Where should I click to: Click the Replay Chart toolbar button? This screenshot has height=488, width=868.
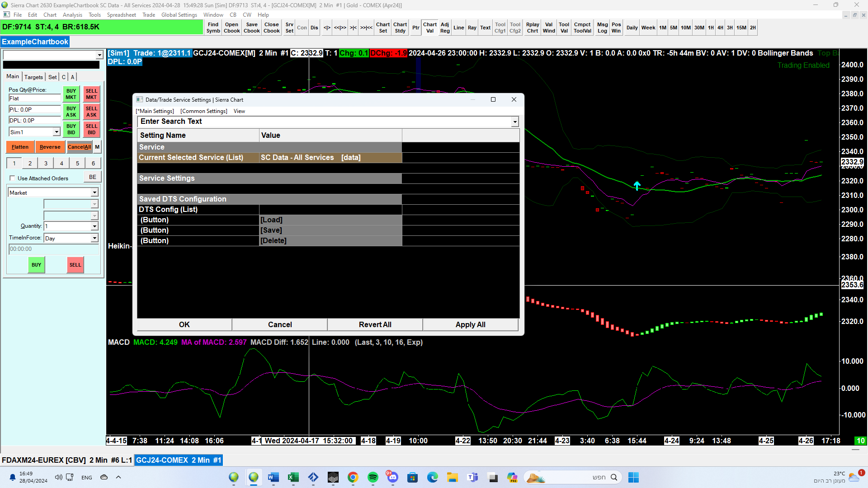532,28
